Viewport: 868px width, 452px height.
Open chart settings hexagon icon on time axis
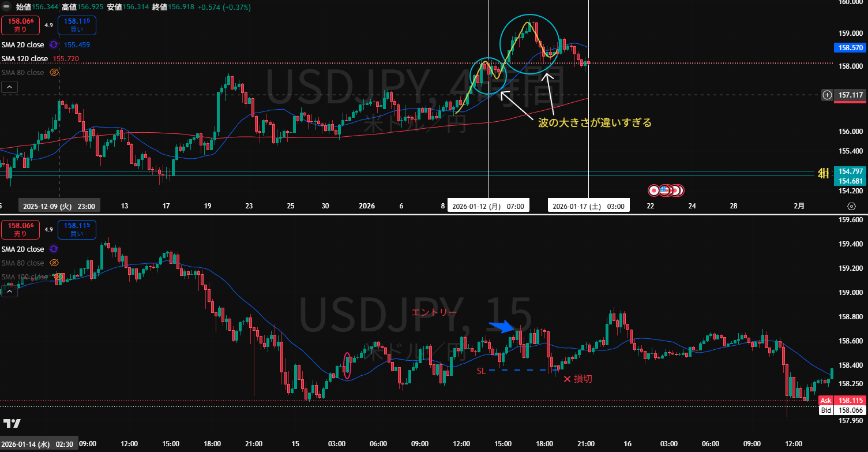[851, 206]
